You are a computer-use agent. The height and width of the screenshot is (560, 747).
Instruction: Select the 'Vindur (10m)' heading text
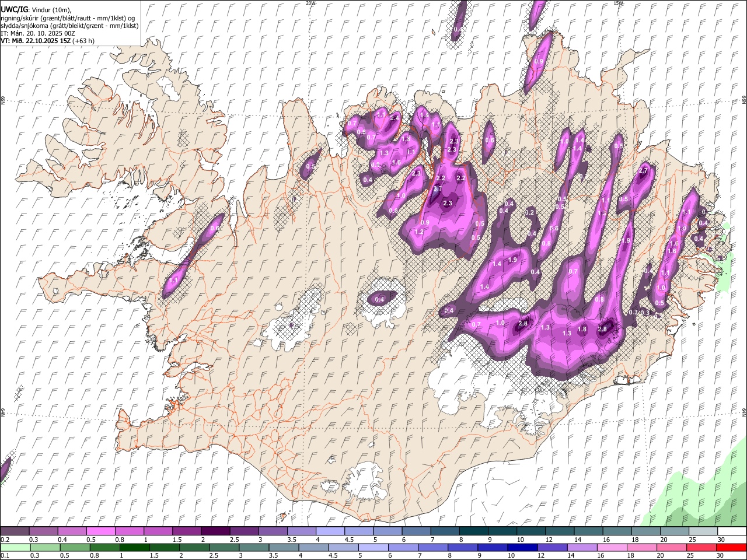[51, 9]
